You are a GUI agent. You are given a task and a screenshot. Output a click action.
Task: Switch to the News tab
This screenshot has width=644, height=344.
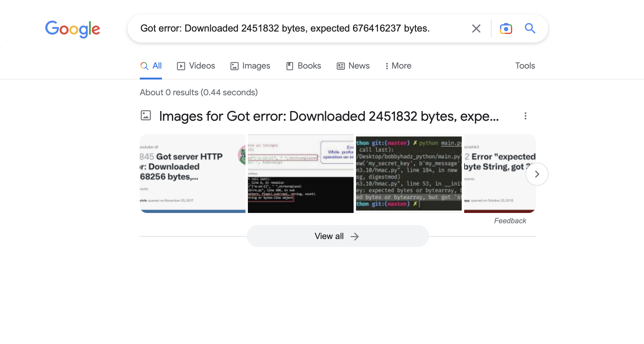359,66
